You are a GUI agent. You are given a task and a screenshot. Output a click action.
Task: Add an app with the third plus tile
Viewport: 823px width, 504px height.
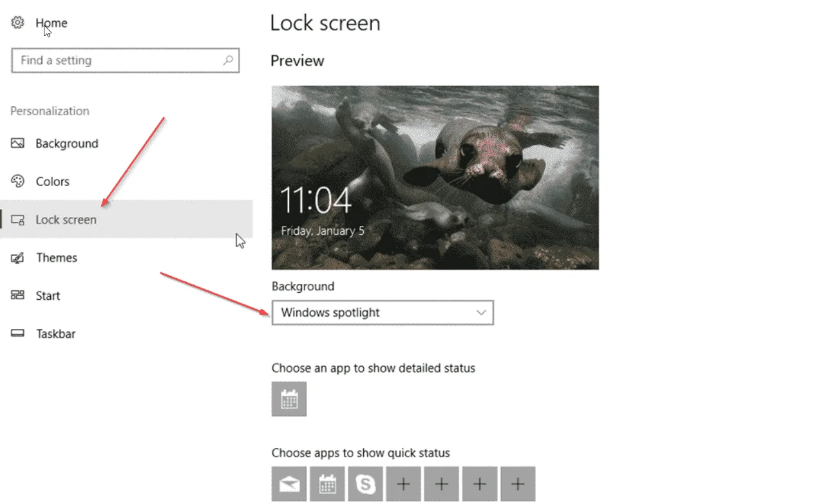pos(480,484)
